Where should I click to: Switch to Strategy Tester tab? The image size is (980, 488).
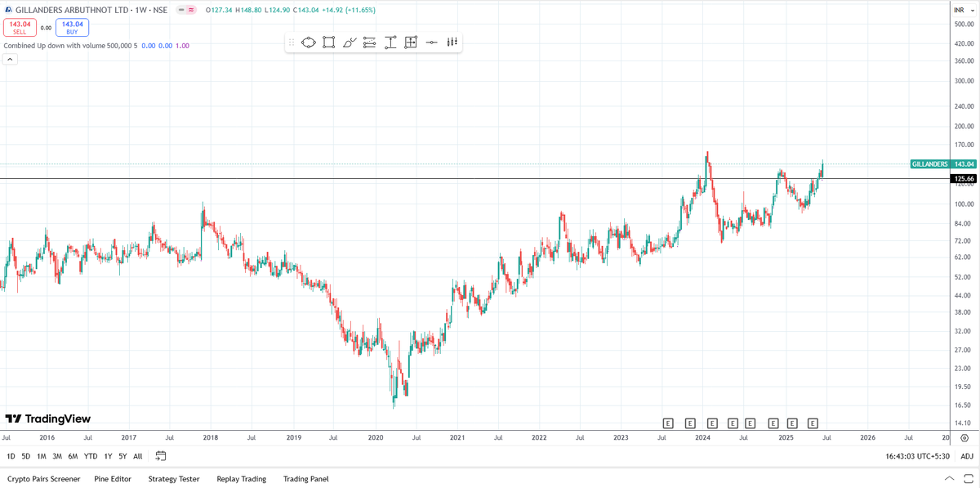pyautogui.click(x=174, y=479)
